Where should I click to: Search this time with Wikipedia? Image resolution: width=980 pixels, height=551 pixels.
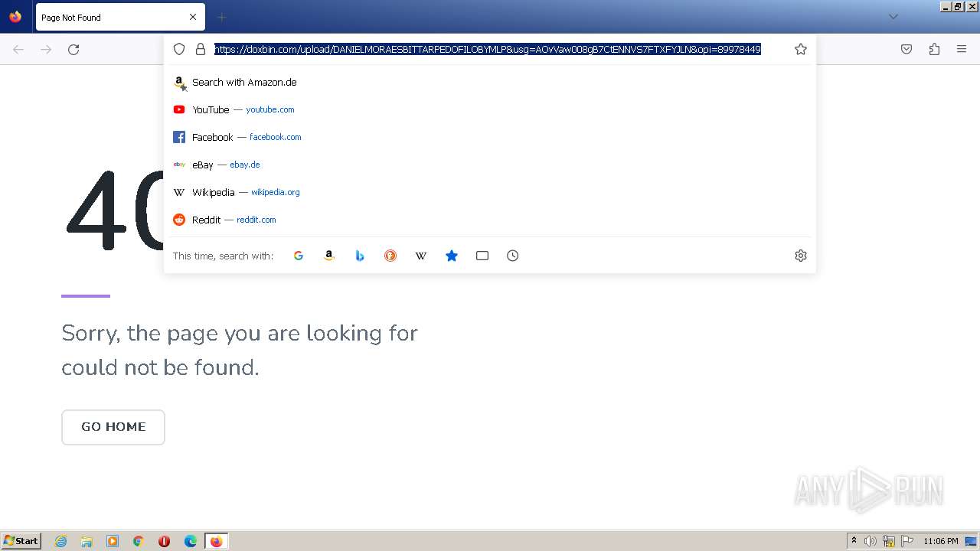coord(421,256)
